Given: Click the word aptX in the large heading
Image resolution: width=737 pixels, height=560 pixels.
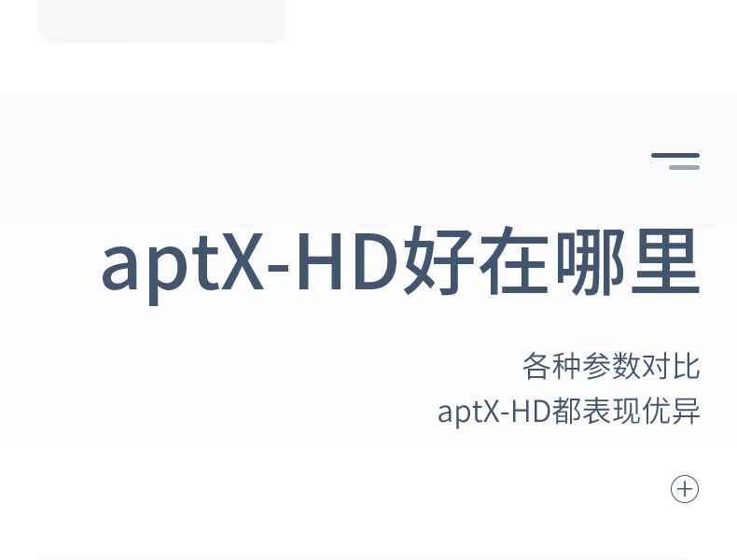Looking at the screenshot, I should pos(182,266).
